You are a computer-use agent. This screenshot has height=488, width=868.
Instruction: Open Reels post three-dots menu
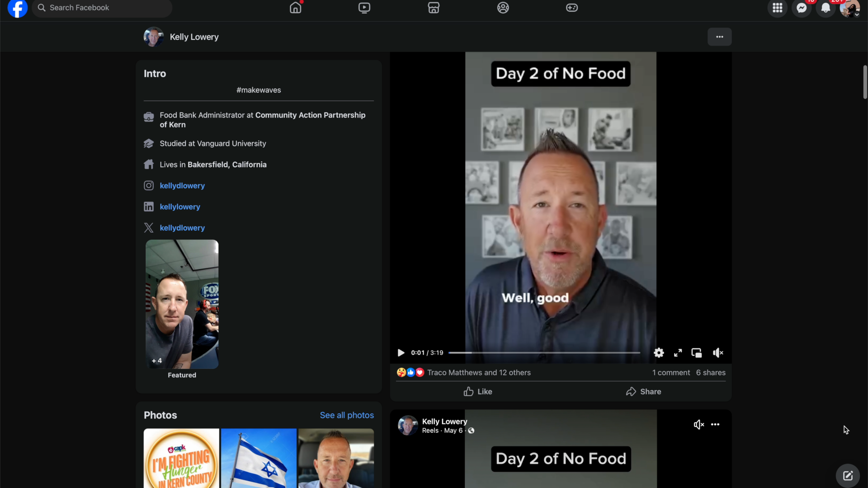715,424
